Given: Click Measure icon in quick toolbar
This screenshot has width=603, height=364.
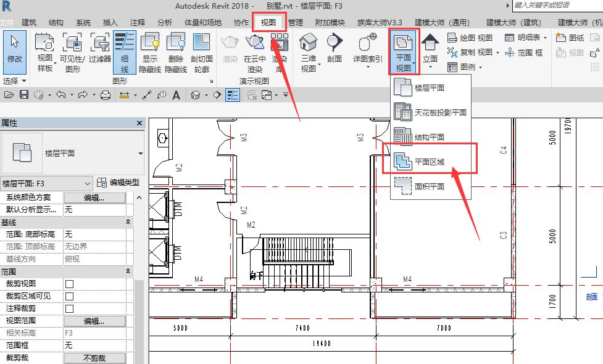Looking at the screenshot, I should (124, 94).
